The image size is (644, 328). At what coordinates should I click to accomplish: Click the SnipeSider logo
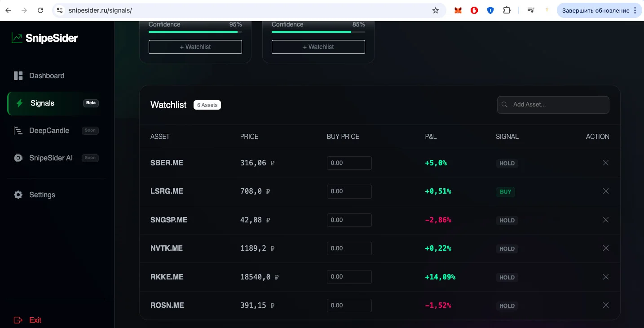coord(44,38)
